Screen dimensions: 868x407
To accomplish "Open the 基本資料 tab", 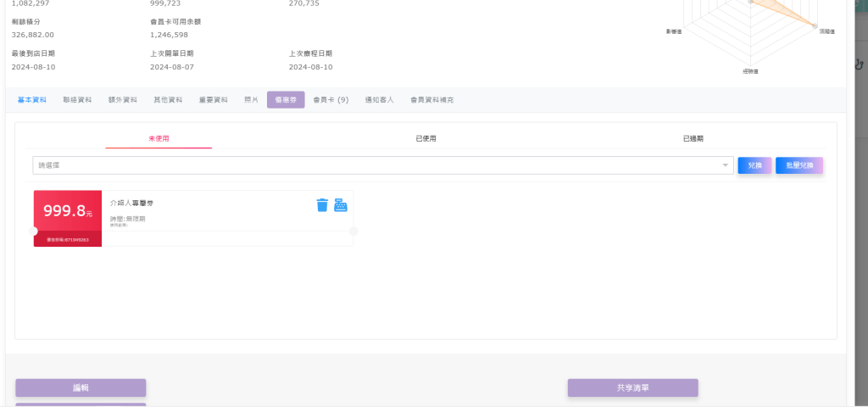I will tap(32, 100).
